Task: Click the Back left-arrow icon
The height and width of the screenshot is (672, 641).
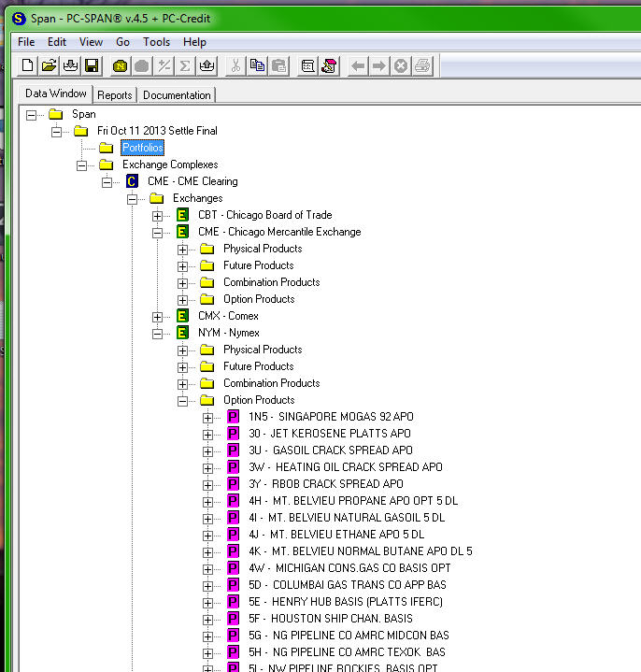Action: (x=358, y=65)
